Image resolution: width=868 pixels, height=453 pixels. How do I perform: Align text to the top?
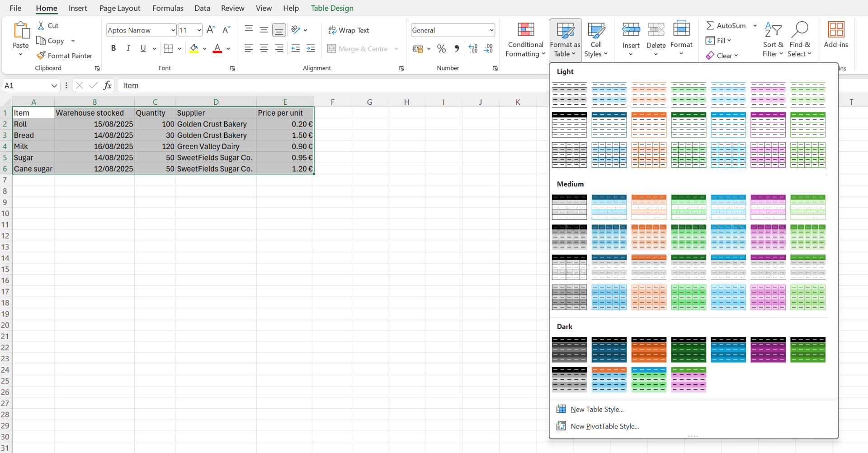tap(249, 30)
